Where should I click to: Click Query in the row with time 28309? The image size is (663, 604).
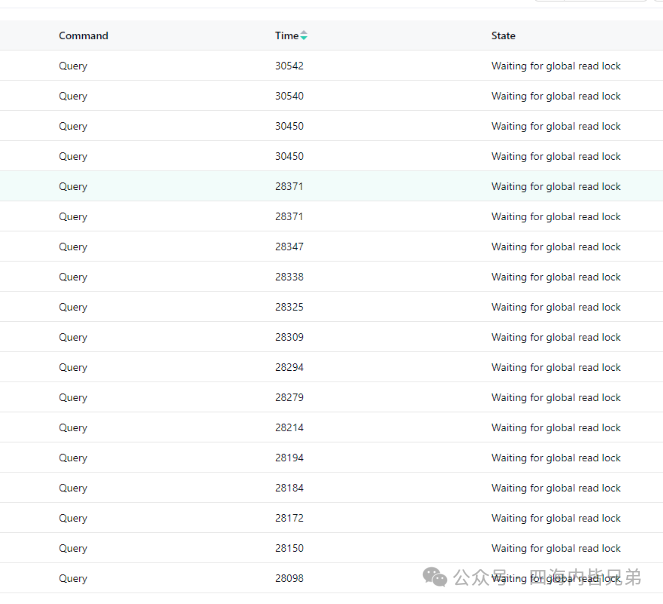click(73, 337)
